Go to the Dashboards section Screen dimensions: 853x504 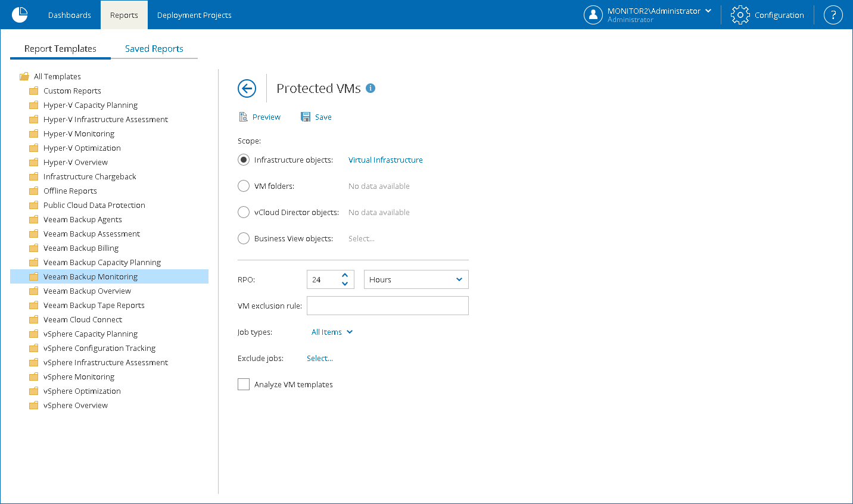(69, 15)
